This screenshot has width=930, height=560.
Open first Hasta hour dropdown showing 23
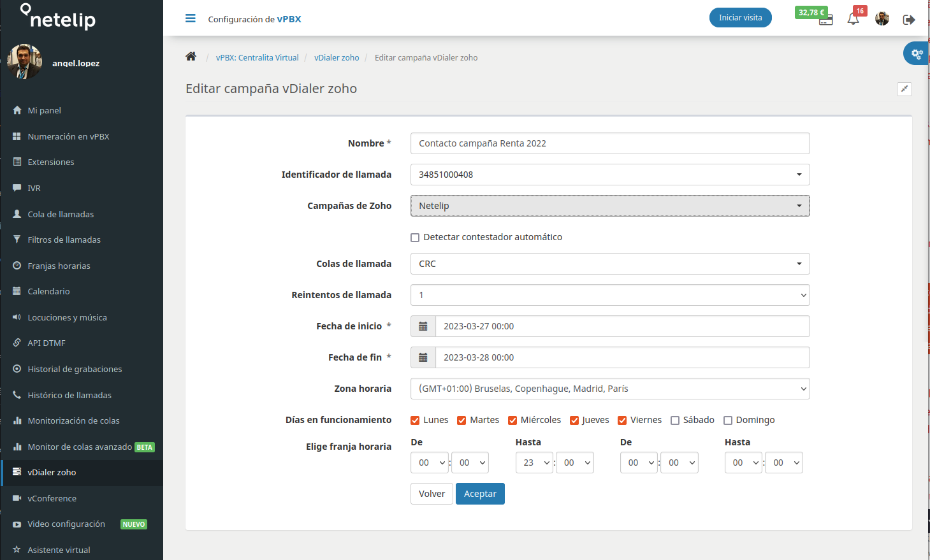pos(534,463)
